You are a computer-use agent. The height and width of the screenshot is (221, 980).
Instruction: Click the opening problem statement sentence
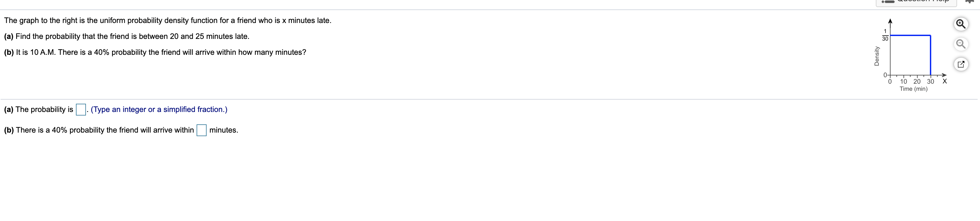pyautogui.click(x=168, y=21)
